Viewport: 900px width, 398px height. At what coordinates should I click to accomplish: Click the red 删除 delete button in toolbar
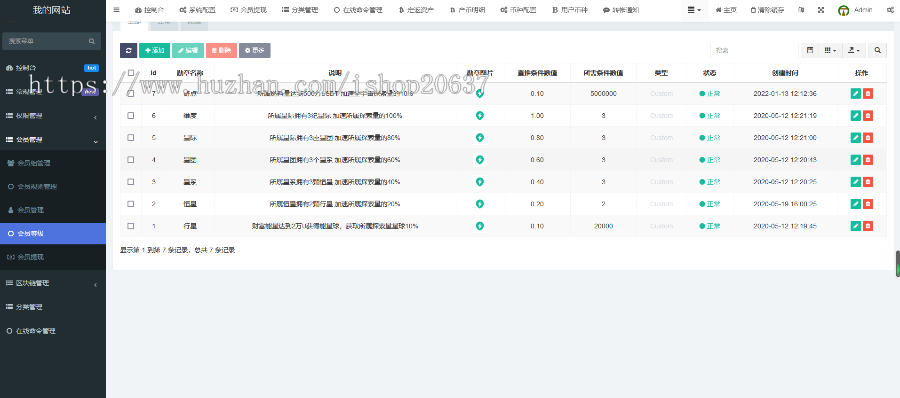221,51
